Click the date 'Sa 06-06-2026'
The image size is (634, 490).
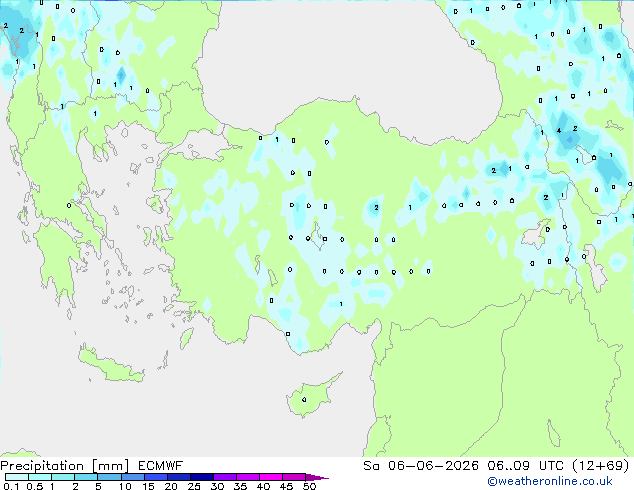tap(421, 466)
